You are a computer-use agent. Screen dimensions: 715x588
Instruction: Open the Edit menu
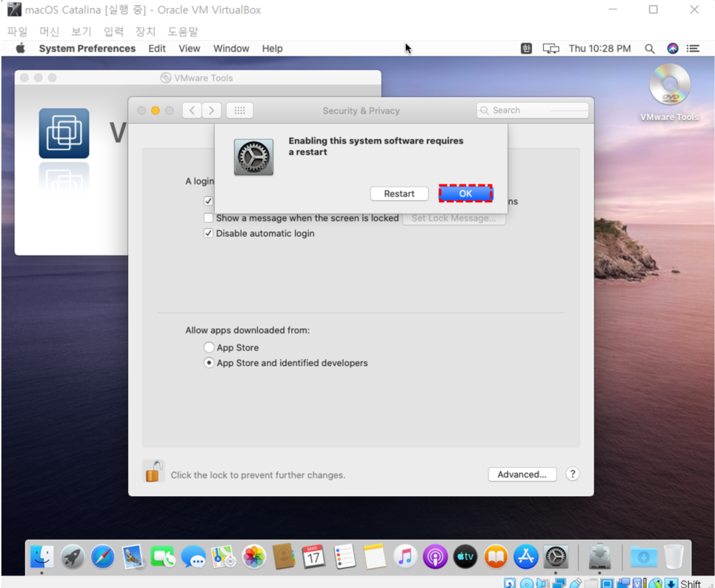(157, 48)
